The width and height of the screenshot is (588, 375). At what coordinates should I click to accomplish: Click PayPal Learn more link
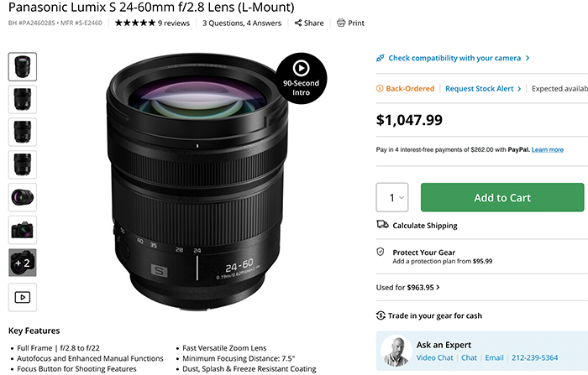[548, 149]
